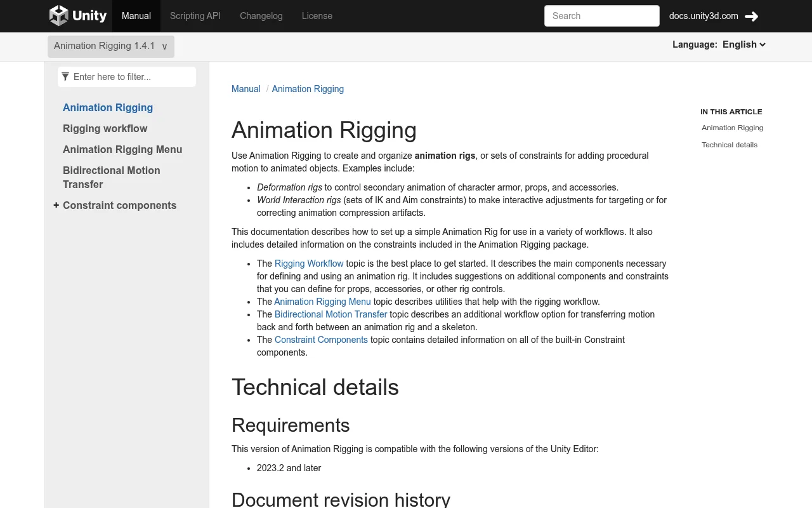Click the docs.unity3d.com arrow icon

(x=752, y=17)
